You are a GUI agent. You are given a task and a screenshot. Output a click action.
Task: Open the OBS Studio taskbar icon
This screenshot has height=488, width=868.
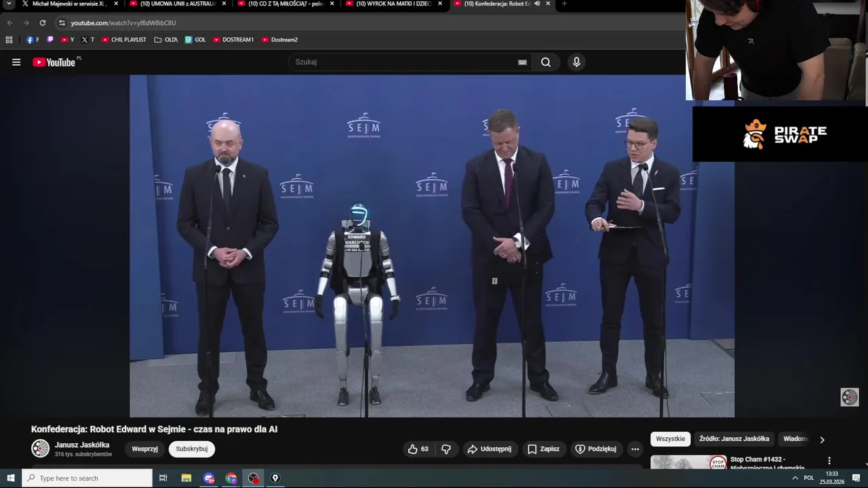coord(254,478)
